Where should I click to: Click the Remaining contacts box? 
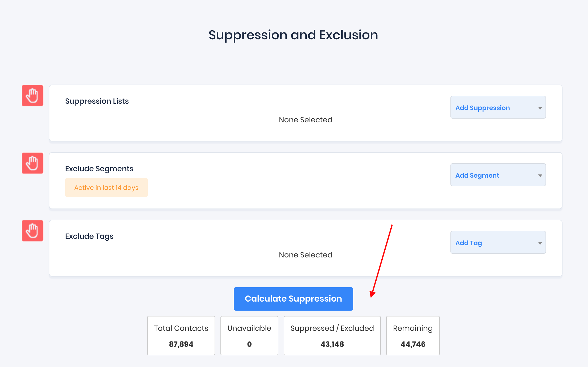click(x=413, y=335)
